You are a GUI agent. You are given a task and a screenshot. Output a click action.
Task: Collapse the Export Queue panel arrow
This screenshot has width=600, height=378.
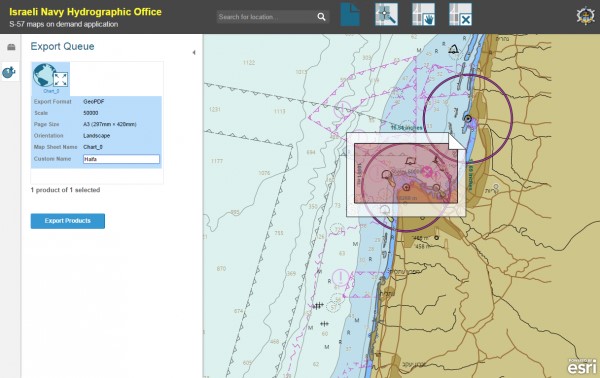194,52
